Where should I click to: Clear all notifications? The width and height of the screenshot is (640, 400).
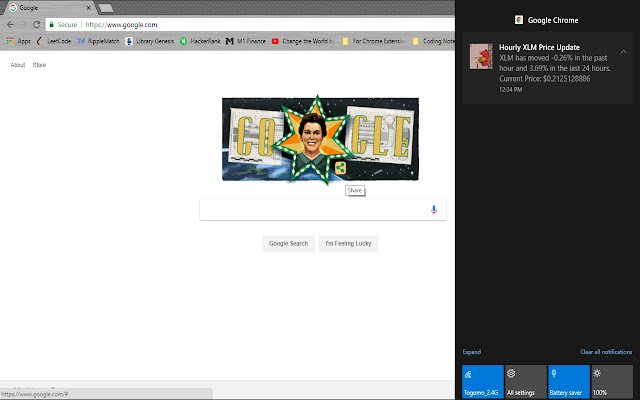606,352
